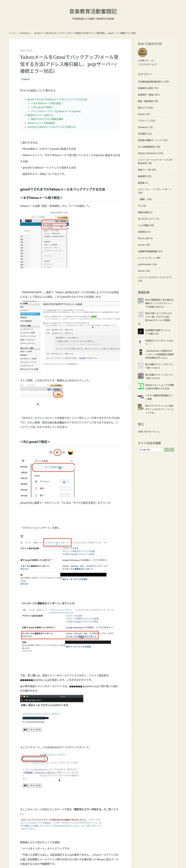The image size is (186, 868).
Task: Click thumbnail for <ネタ>難解音楽理論系フリー画像
Action: pyautogui.click(x=141, y=397)
